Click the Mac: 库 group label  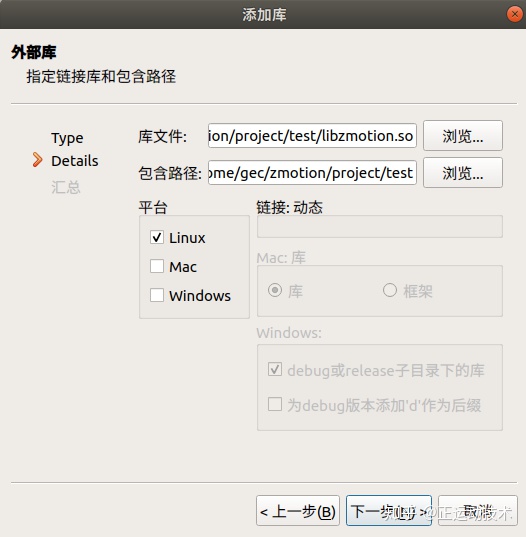coord(281,258)
